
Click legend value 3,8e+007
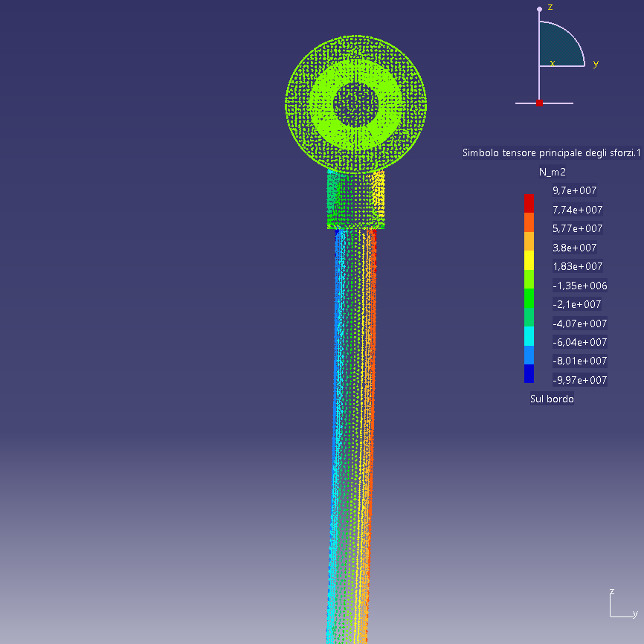(574, 248)
